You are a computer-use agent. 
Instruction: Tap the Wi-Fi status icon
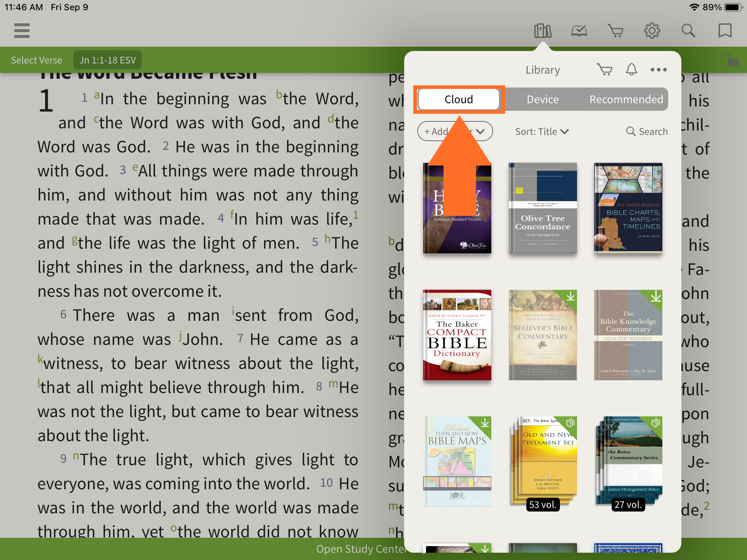click(694, 7)
